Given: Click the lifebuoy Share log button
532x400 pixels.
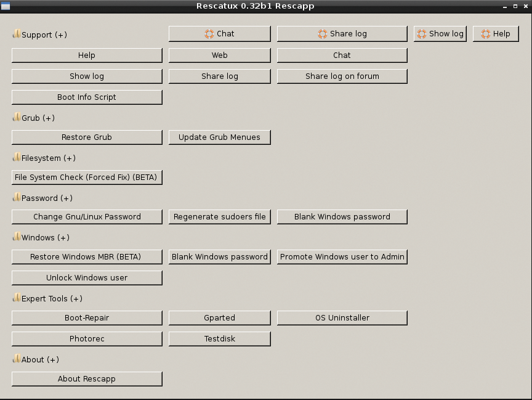Looking at the screenshot, I should (342, 34).
